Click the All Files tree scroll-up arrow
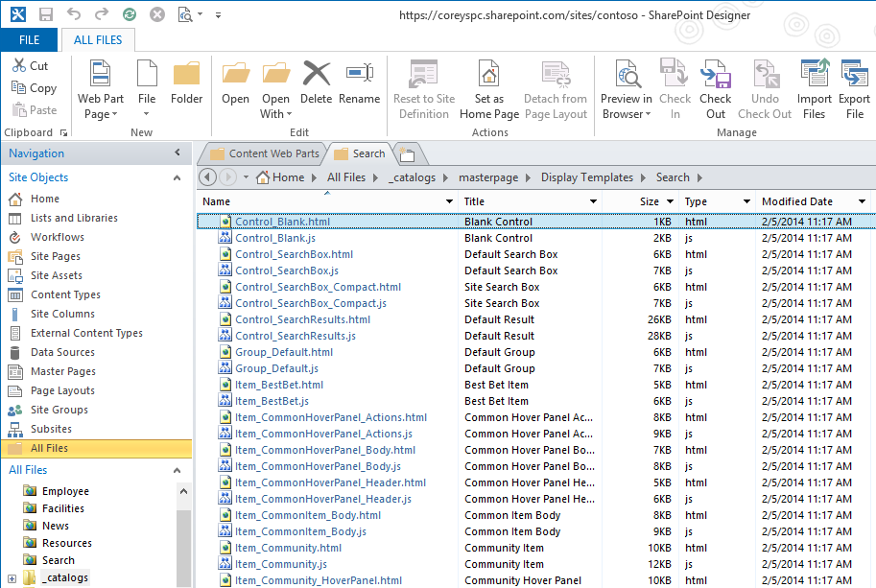Screen dimensions: 876x588 click(183, 491)
